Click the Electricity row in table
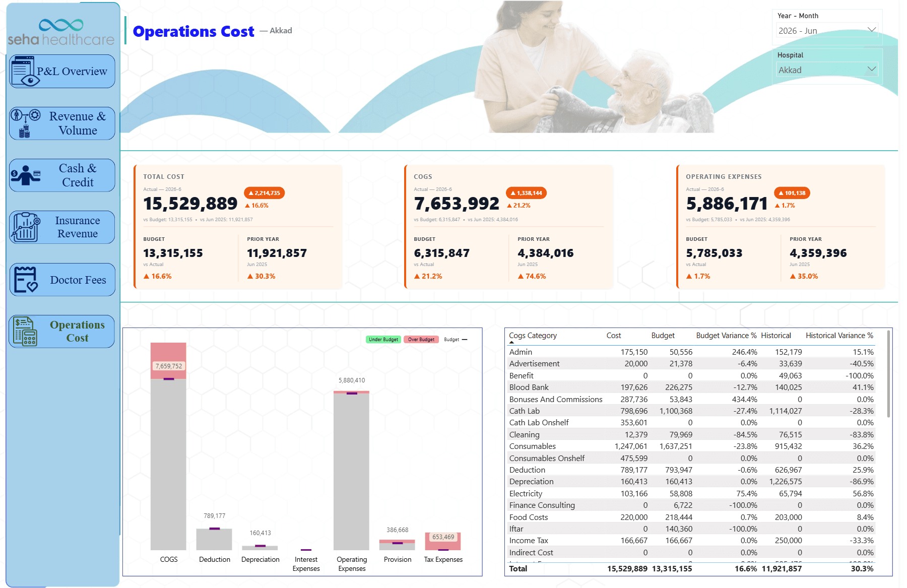The image size is (907, 588). (x=691, y=494)
